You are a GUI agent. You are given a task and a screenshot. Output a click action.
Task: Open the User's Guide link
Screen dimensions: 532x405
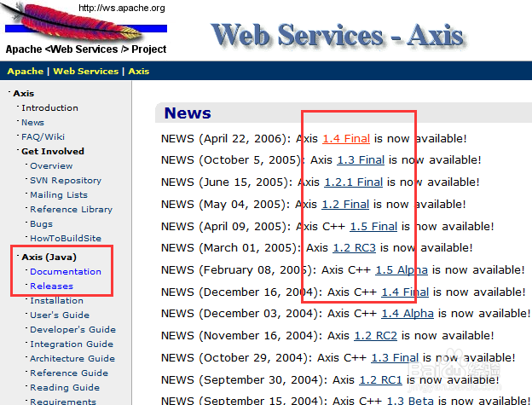(60, 315)
